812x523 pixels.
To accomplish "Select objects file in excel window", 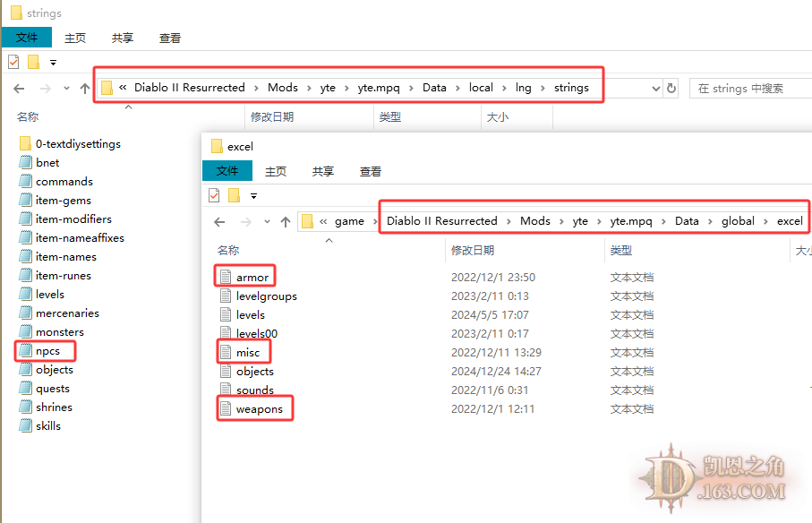I will pyautogui.click(x=255, y=372).
